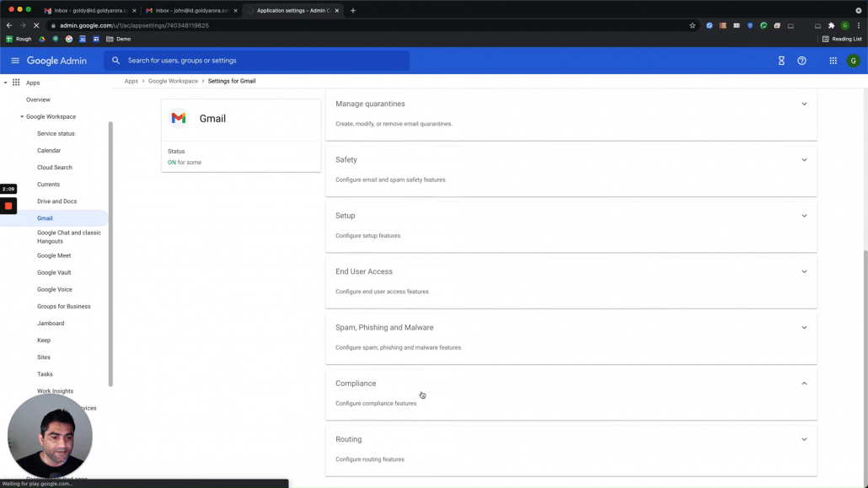This screenshot has height=488, width=868.
Task: Open a new browser tab with plus
Action: (352, 10)
